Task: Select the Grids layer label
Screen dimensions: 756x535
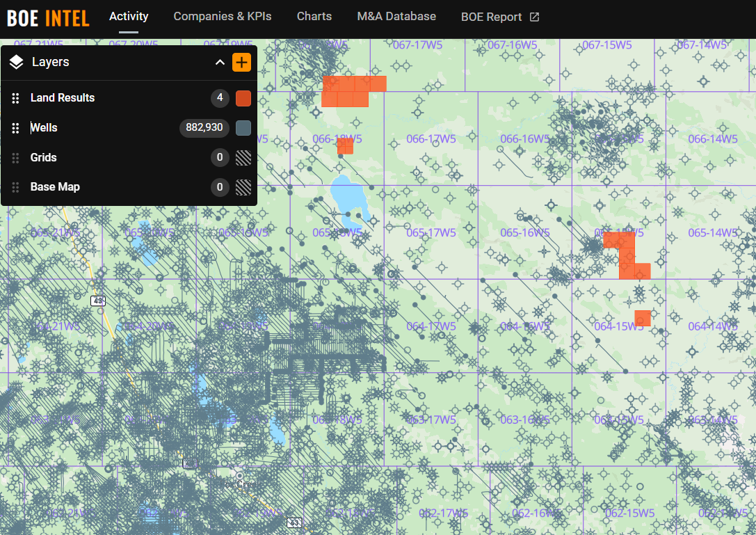Action: [43, 158]
